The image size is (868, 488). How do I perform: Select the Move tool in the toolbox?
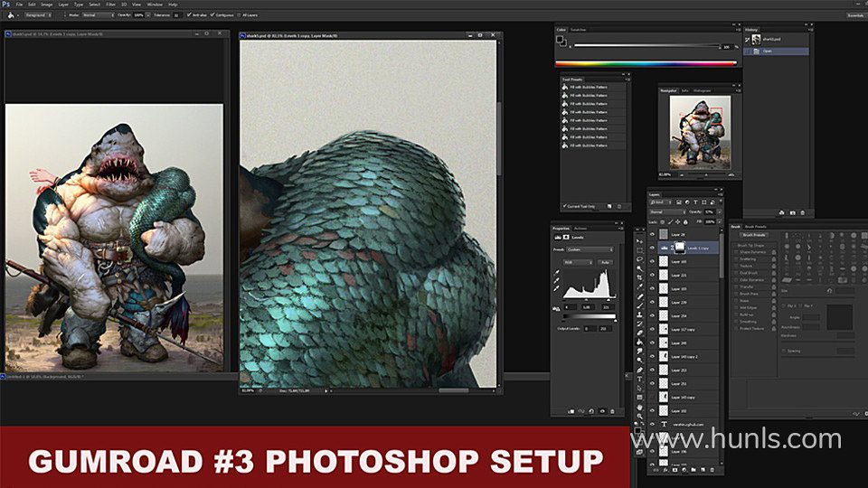640,240
